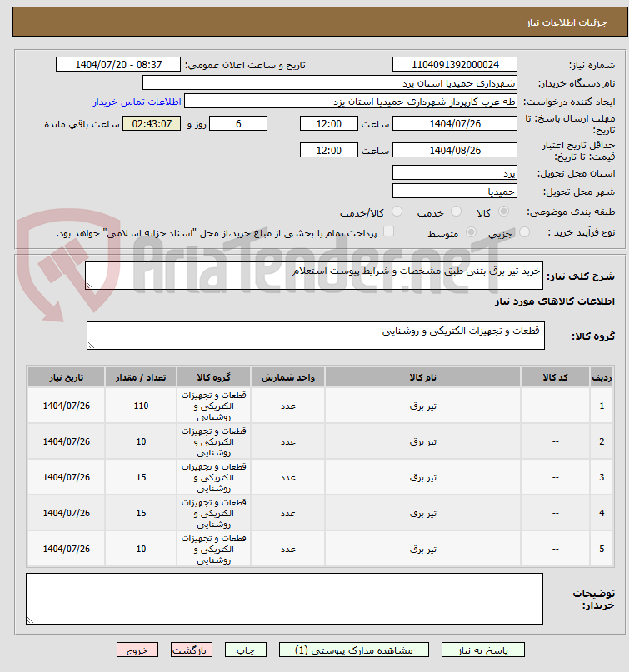Select the 'کالا/خدمت' radio button
This screenshot has width=629, height=672.
tap(397, 211)
